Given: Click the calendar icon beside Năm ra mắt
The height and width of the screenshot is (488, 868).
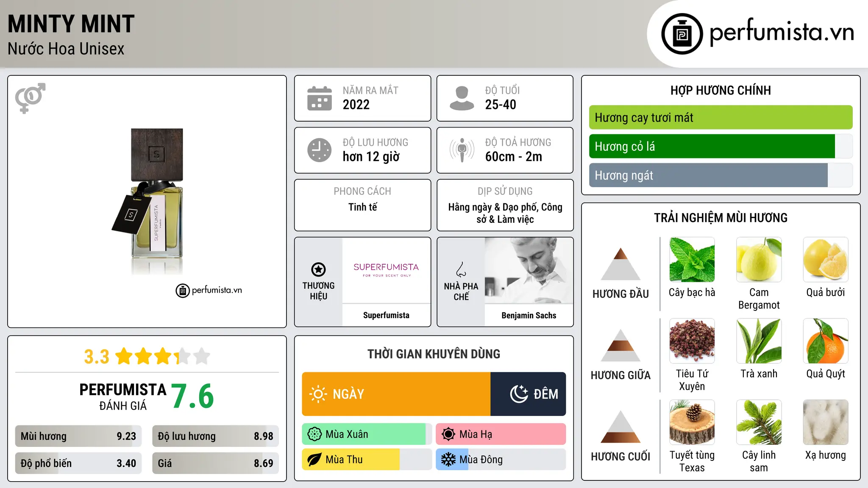Looking at the screenshot, I should pyautogui.click(x=320, y=98).
